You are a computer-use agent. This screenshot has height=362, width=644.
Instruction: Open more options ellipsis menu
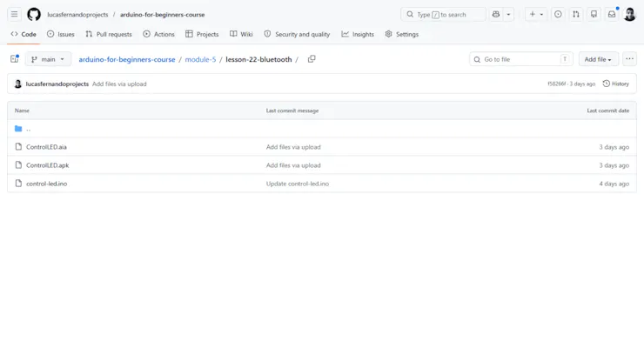click(x=629, y=59)
